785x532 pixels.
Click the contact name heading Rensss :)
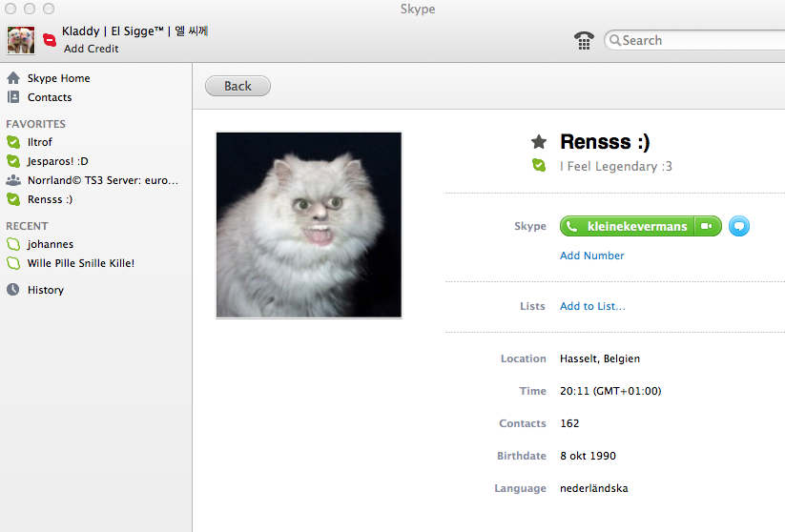coord(605,142)
